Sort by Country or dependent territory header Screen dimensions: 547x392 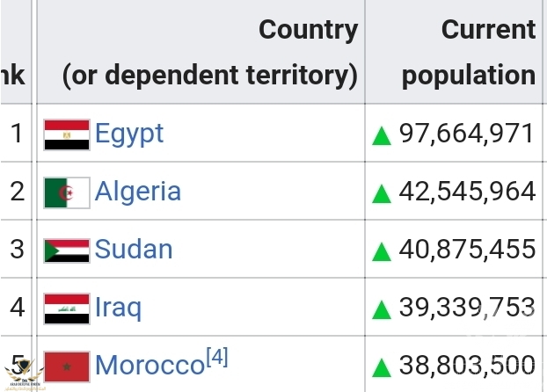coord(209,53)
